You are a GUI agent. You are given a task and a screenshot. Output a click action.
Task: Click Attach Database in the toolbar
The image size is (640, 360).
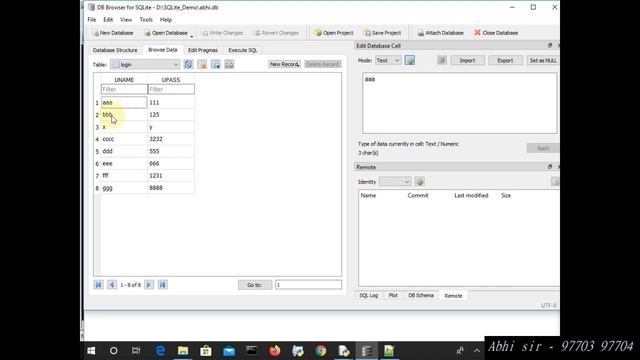[440, 33]
